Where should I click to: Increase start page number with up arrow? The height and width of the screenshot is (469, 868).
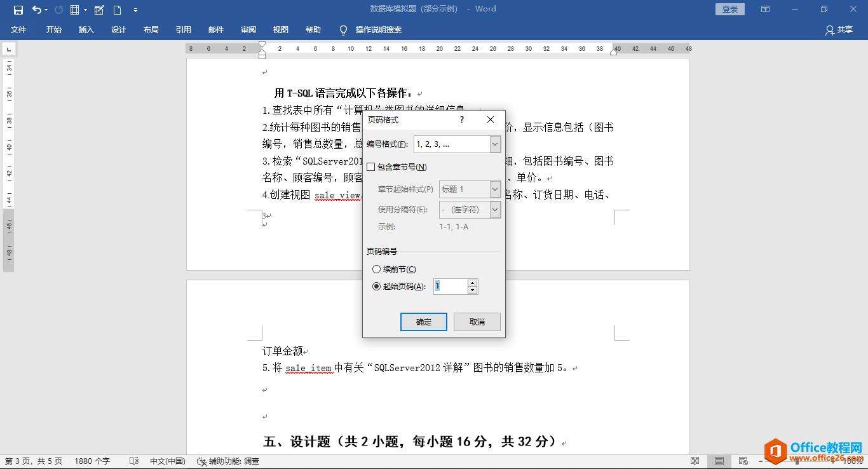[472, 283]
